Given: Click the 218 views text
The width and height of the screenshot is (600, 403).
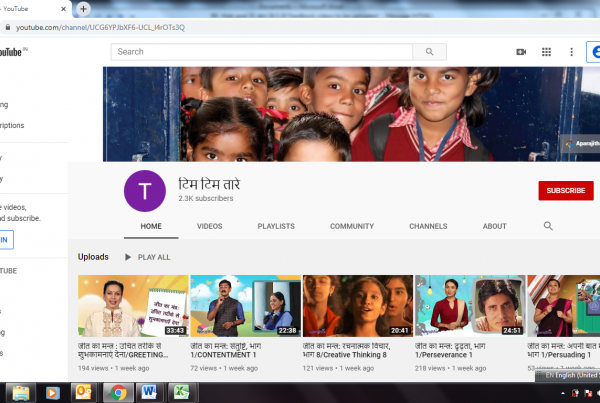Looking at the screenshot, I should click(x=430, y=368).
